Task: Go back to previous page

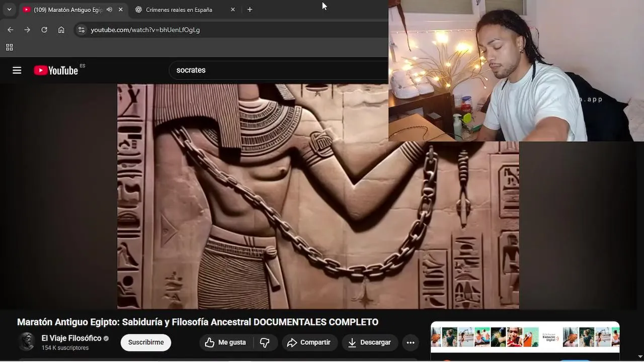Action: [x=10, y=30]
